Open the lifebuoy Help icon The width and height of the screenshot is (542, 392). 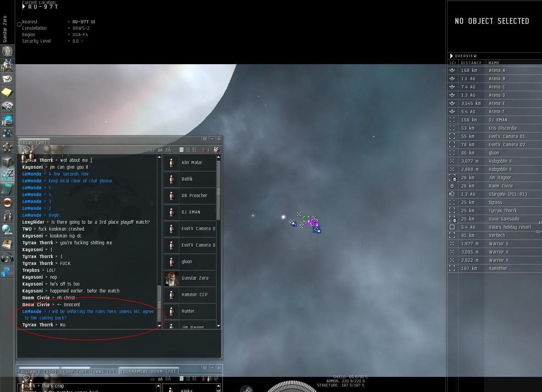point(7,202)
